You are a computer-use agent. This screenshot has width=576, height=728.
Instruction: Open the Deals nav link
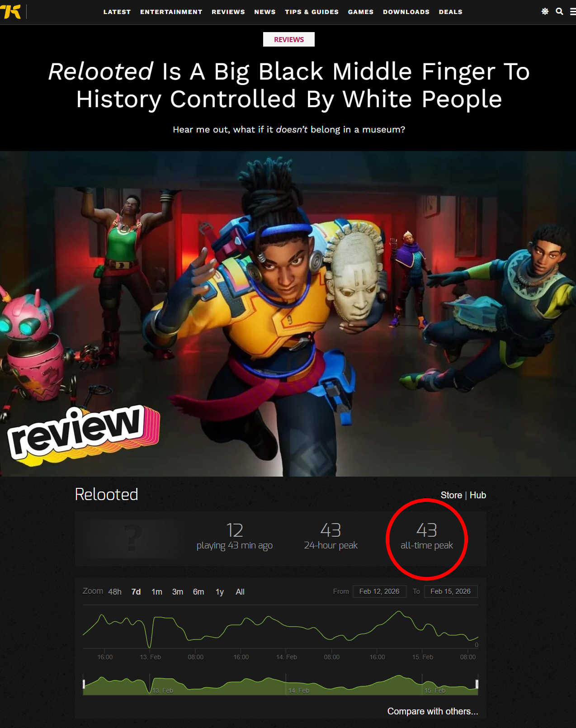[x=451, y=12]
